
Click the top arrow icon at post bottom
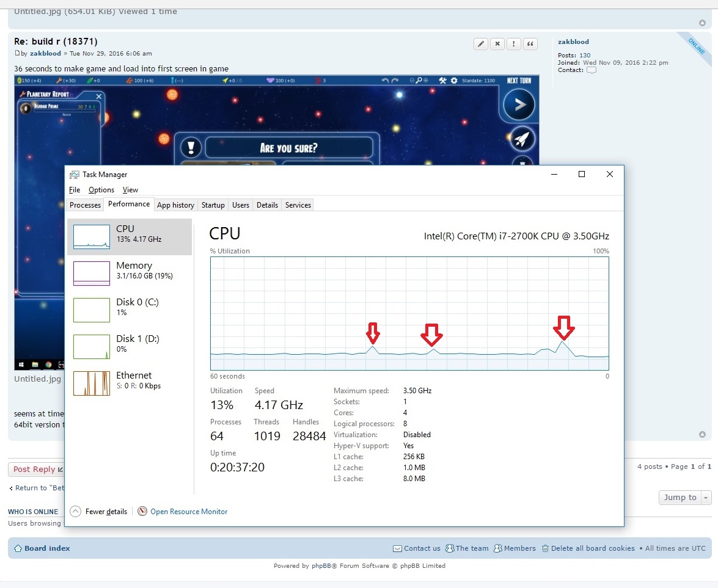coord(703,434)
